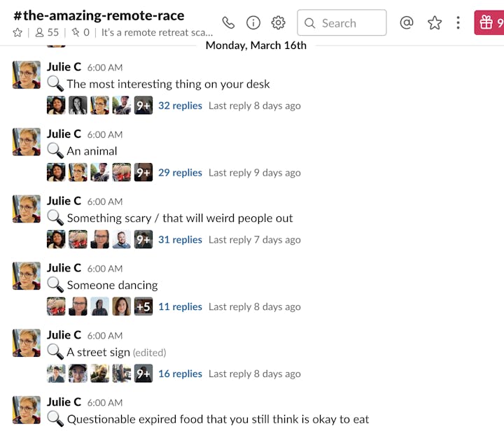
Task: Click the red gift what's new icon
Action: click(489, 23)
